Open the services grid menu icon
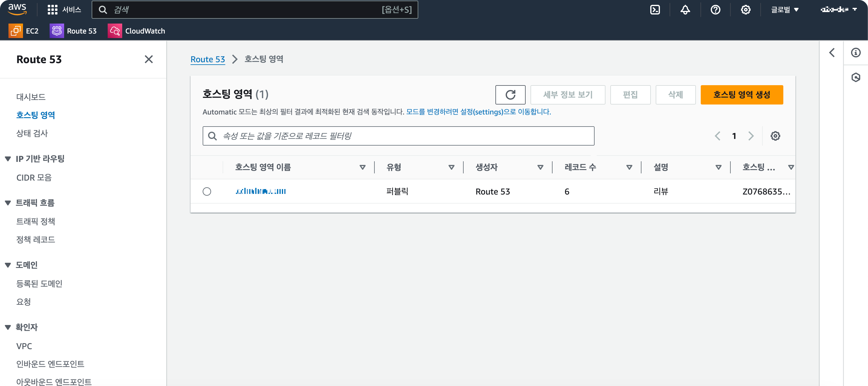The image size is (868, 386). (x=52, y=9)
